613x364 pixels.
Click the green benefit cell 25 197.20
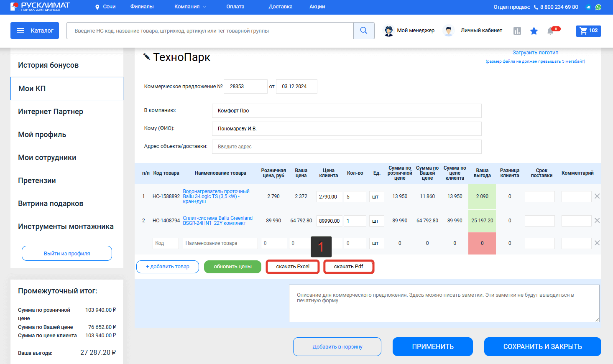482,221
